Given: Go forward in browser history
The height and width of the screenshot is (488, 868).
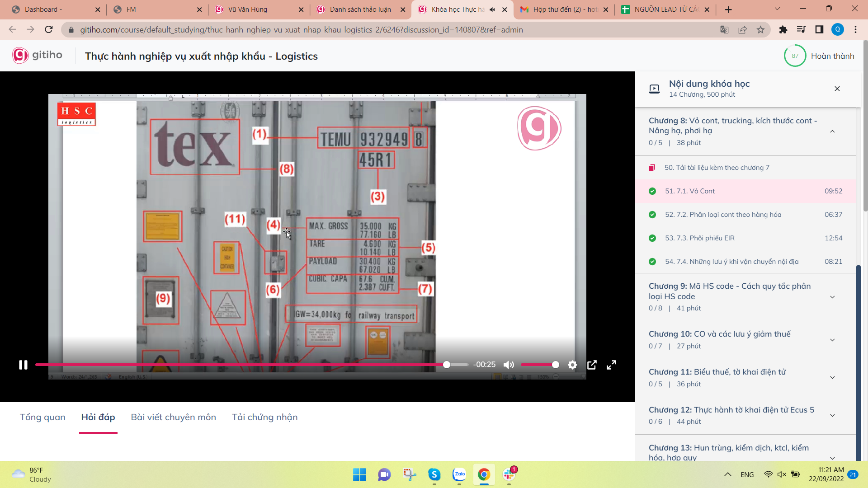Looking at the screenshot, I should point(31,30).
